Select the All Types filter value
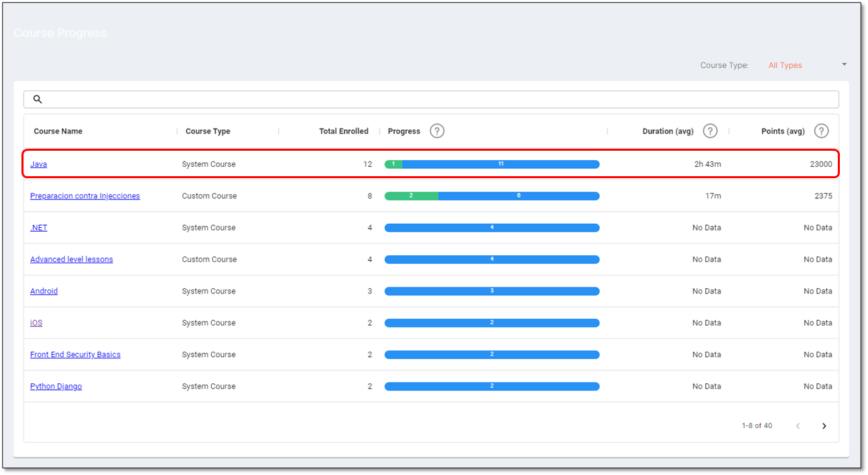Image resolution: width=868 pixels, height=475 pixels. (x=785, y=65)
